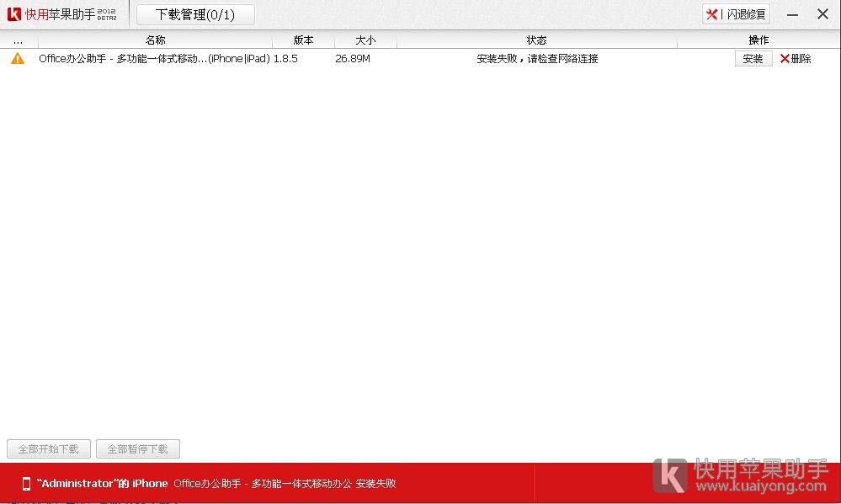Select the Office办公助手 app name text
Image resolution: width=841 pixels, height=504 pixels.
coord(154,58)
